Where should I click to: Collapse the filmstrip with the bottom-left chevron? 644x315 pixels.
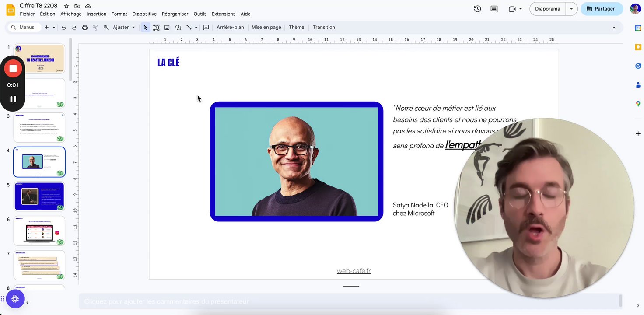(x=28, y=302)
